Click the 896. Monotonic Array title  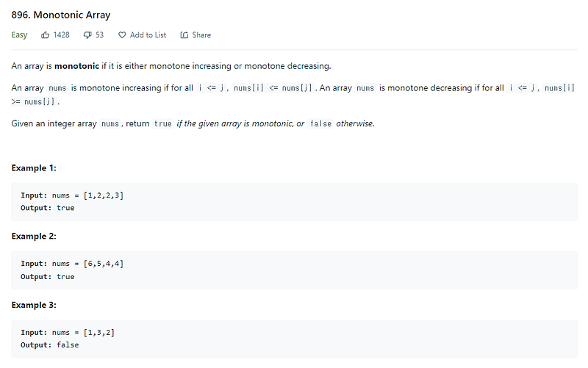(61, 15)
